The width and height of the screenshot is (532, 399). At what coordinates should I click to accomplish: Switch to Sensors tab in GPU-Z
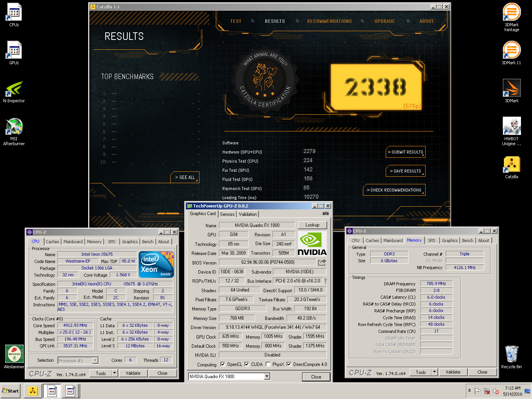227,214
